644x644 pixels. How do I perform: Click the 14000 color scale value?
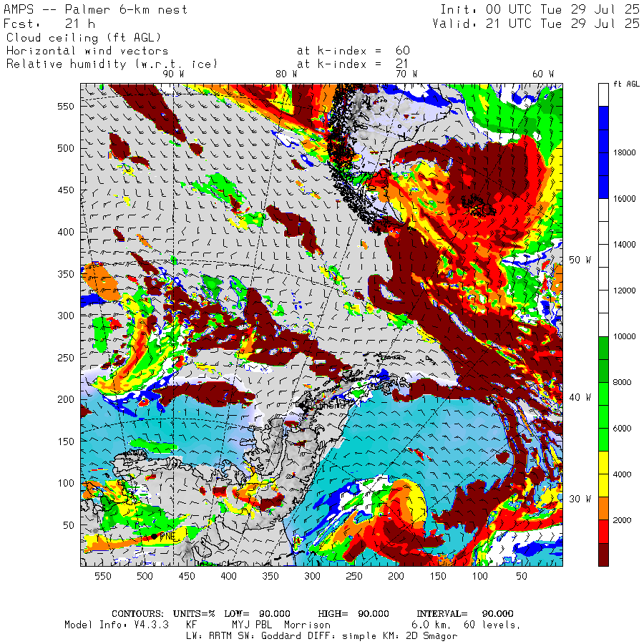(624, 245)
